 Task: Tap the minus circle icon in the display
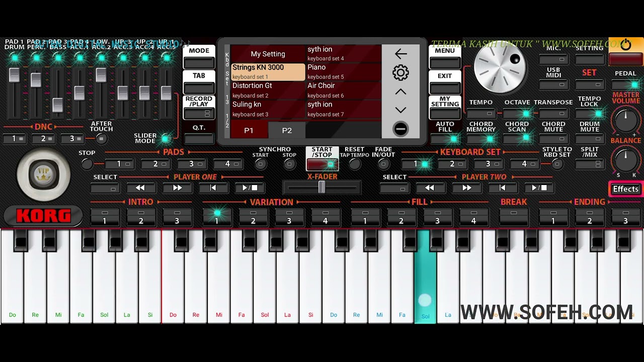[400, 129]
